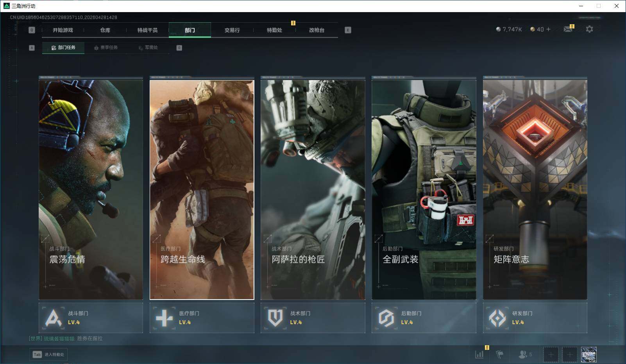Open the 仓库 tab
This screenshot has height=364, width=626.
(105, 30)
